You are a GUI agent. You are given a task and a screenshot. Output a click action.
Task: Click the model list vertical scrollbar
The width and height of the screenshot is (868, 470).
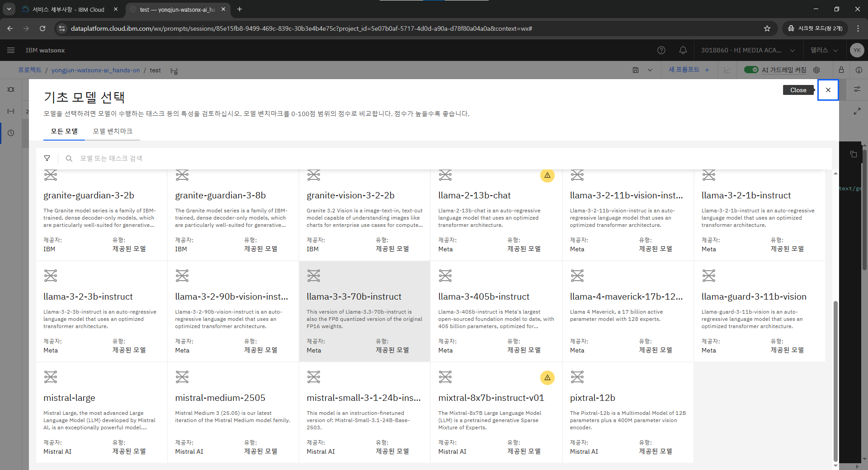835,381
